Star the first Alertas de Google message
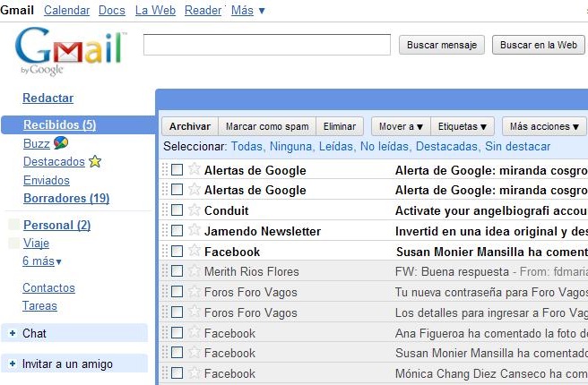 click(x=195, y=169)
